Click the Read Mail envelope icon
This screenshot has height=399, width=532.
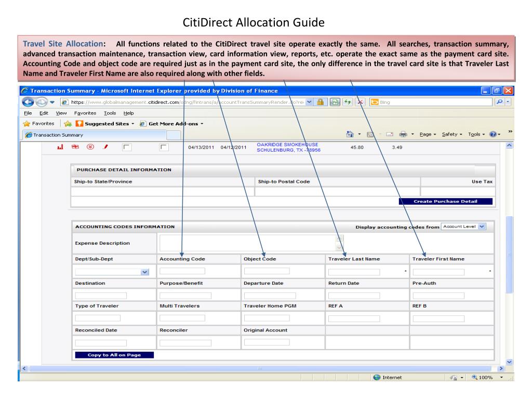(390, 135)
